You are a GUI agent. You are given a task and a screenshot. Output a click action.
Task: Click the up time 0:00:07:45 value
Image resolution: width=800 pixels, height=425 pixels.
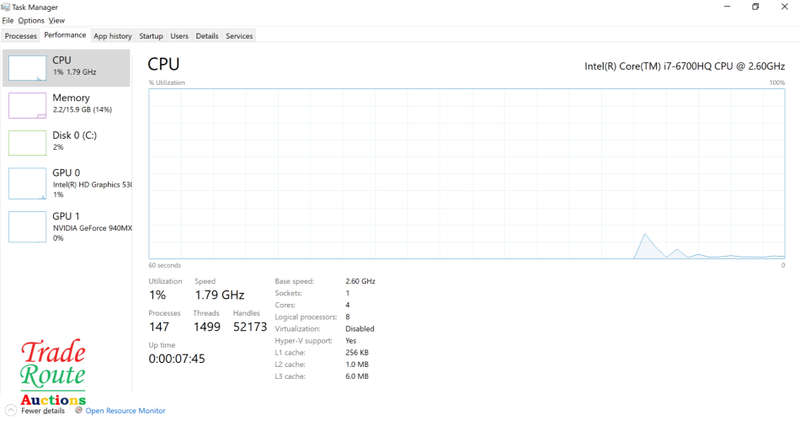pyautogui.click(x=177, y=359)
